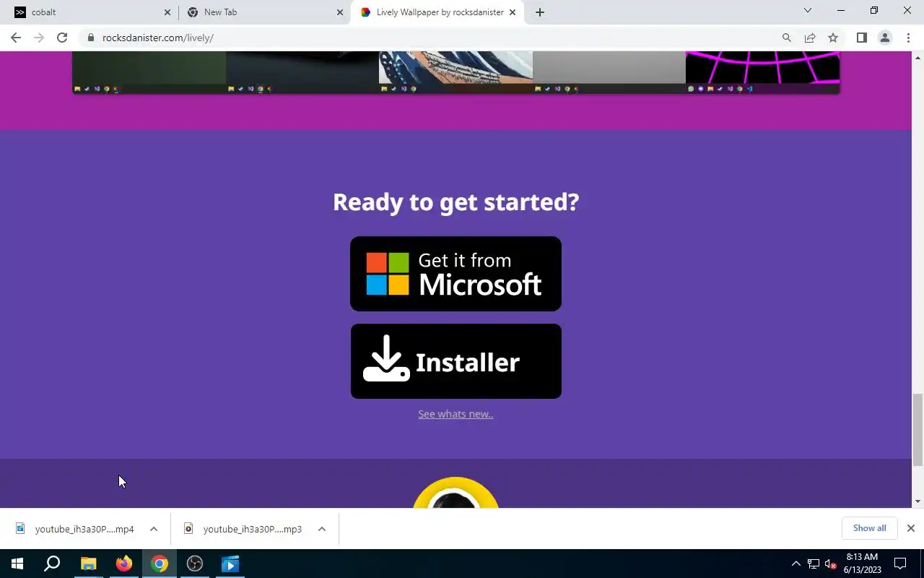Open the See whats new link

pyautogui.click(x=456, y=414)
